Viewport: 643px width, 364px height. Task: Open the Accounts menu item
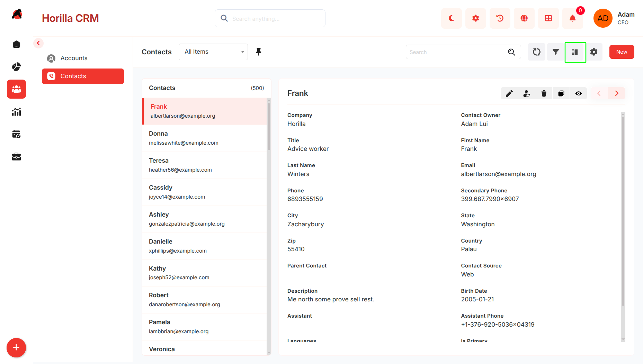pyautogui.click(x=83, y=58)
